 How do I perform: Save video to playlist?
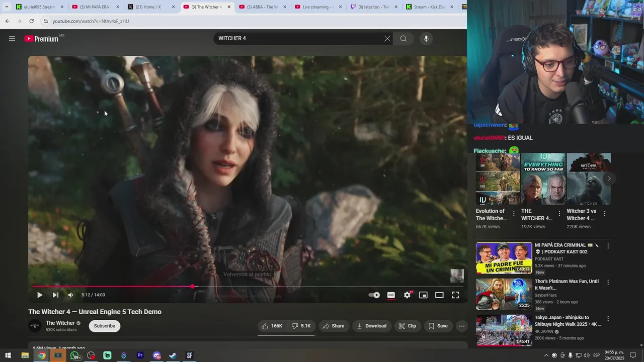(438, 326)
